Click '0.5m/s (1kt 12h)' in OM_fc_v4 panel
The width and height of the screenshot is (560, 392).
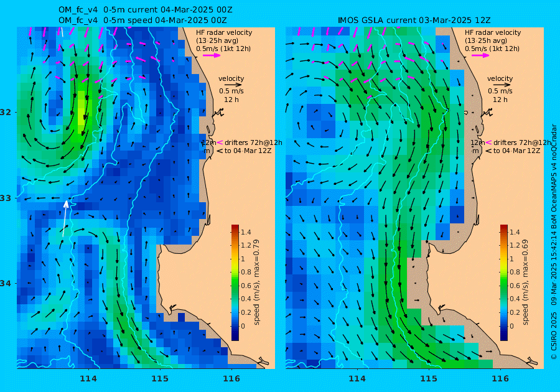coord(223,49)
